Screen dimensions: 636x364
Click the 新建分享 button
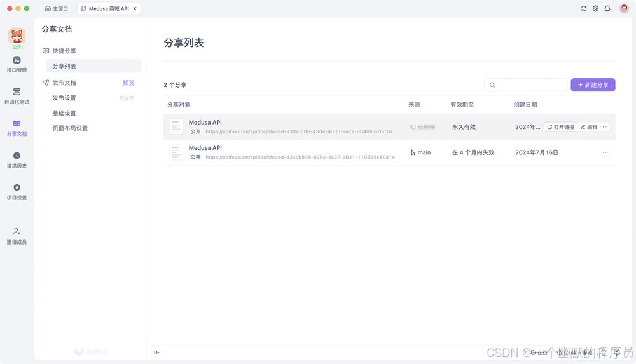click(x=593, y=84)
